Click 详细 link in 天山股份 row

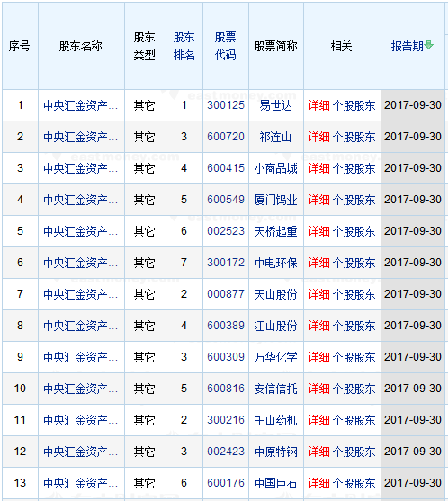pyautogui.click(x=318, y=294)
